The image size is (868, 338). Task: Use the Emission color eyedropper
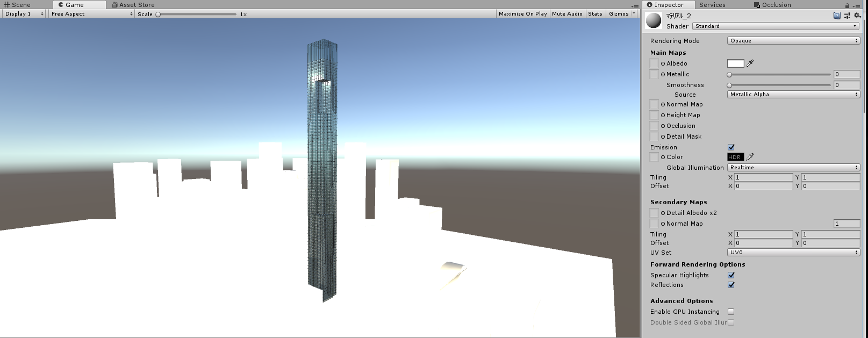point(750,157)
